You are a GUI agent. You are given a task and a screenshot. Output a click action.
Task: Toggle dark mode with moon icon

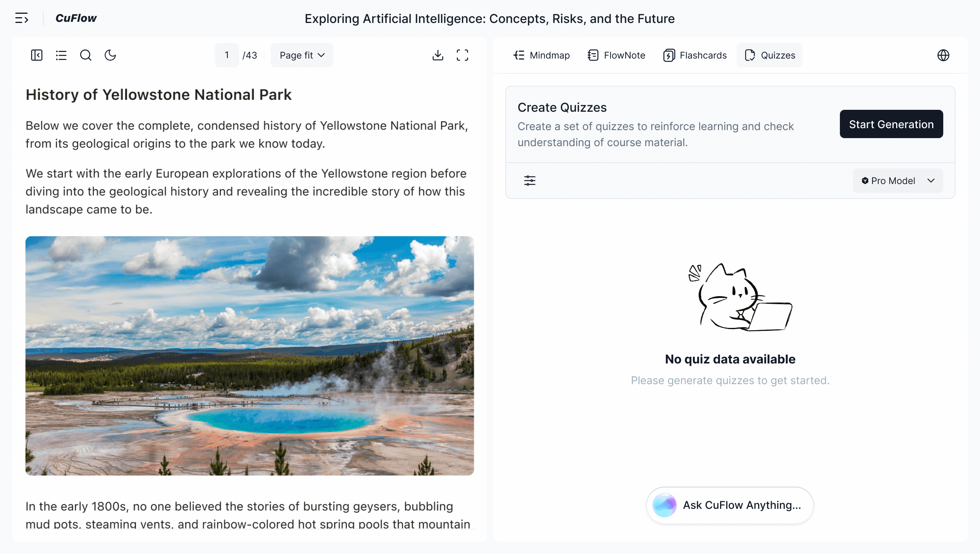click(110, 55)
